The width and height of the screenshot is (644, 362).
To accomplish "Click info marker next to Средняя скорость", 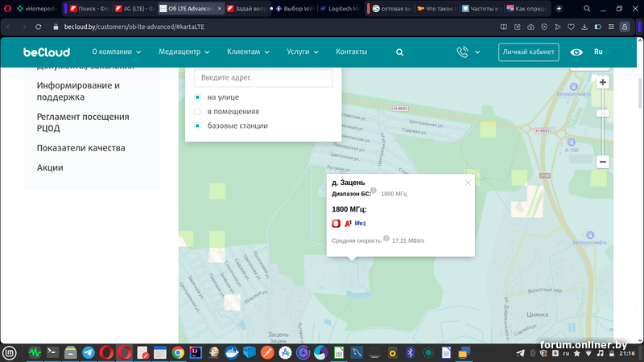I will [x=386, y=238].
